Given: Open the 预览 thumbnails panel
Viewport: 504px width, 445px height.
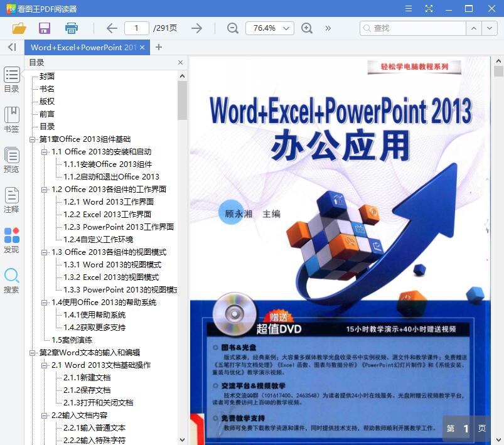Looking at the screenshot, I should click(11, 160).
